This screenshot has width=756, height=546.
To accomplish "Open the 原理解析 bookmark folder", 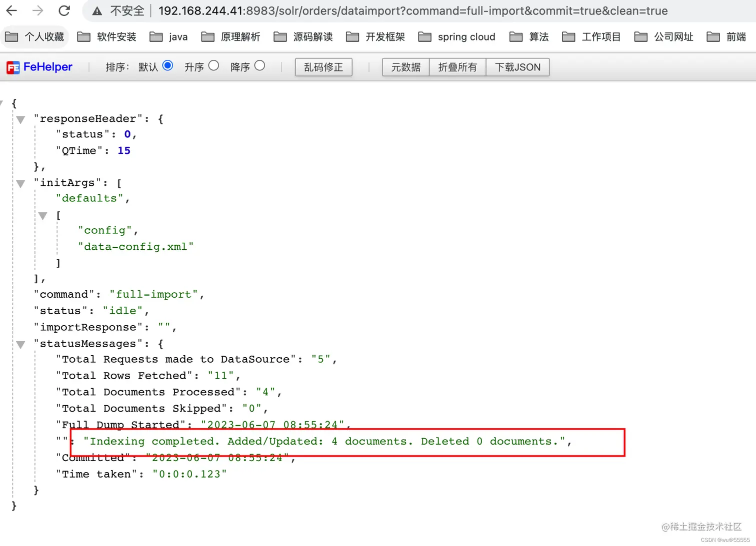I will click(230, 37).
